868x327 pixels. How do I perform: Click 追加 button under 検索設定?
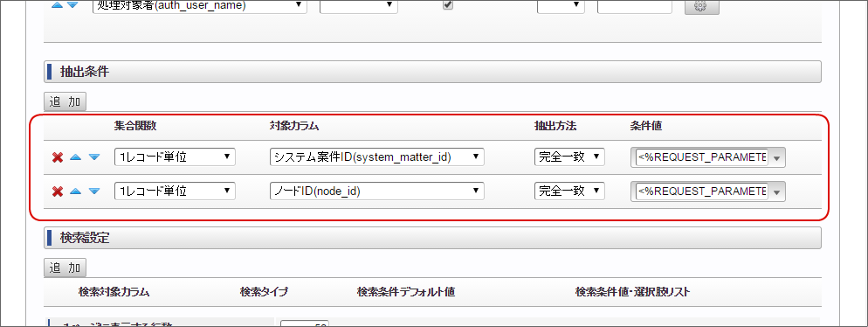[x=65, y=268]
